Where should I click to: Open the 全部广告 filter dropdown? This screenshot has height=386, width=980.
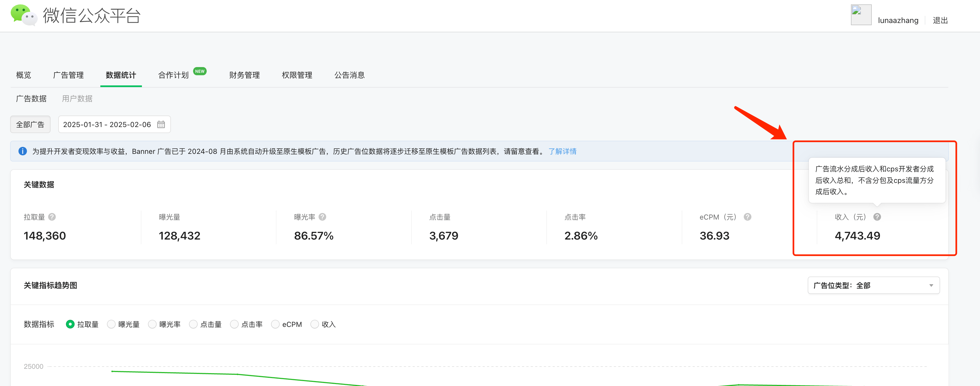pos(30,125)
